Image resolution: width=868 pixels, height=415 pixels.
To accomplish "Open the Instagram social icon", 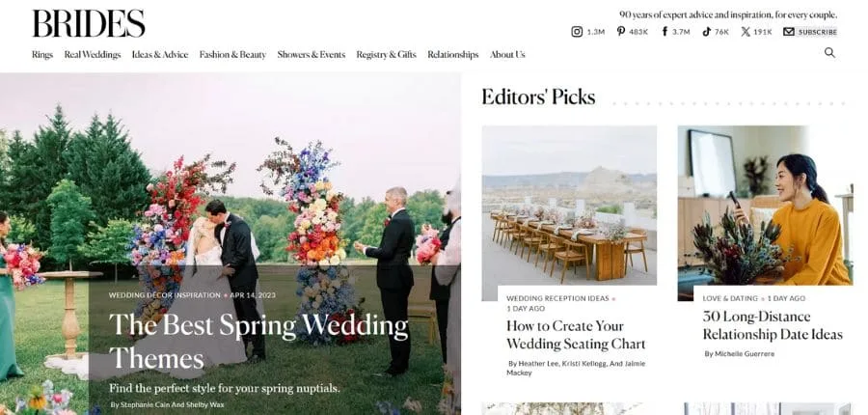I will click(x=577, y=32).
